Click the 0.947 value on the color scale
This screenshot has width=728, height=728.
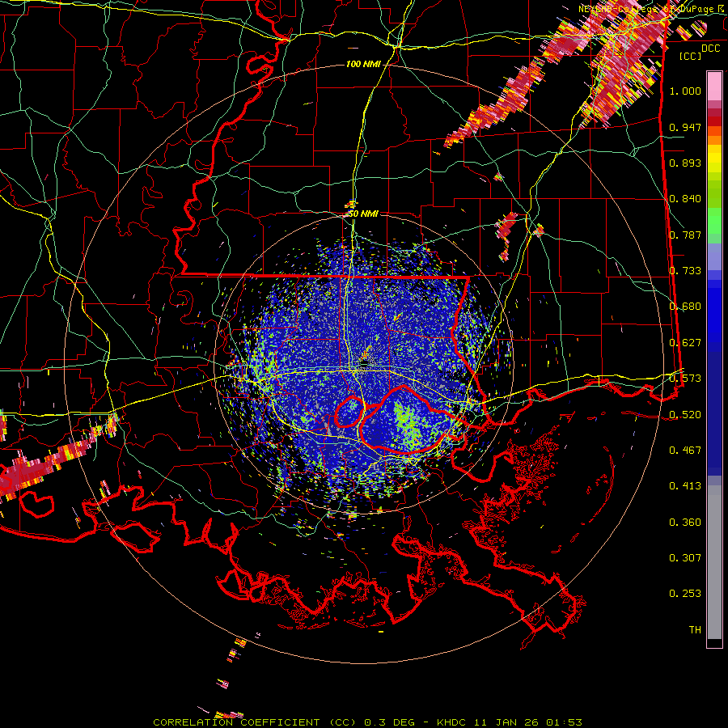pos(685,127)
